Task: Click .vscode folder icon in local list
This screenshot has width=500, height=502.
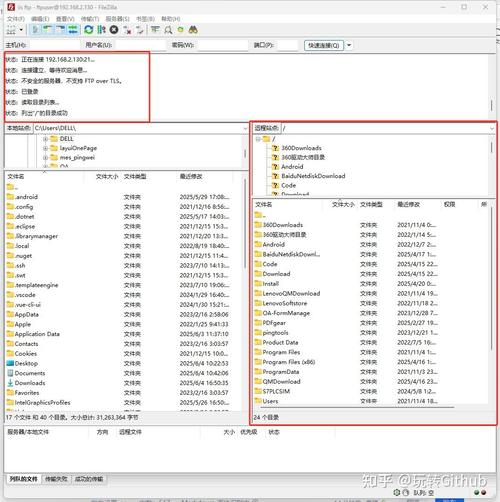Action: [10, 295]
